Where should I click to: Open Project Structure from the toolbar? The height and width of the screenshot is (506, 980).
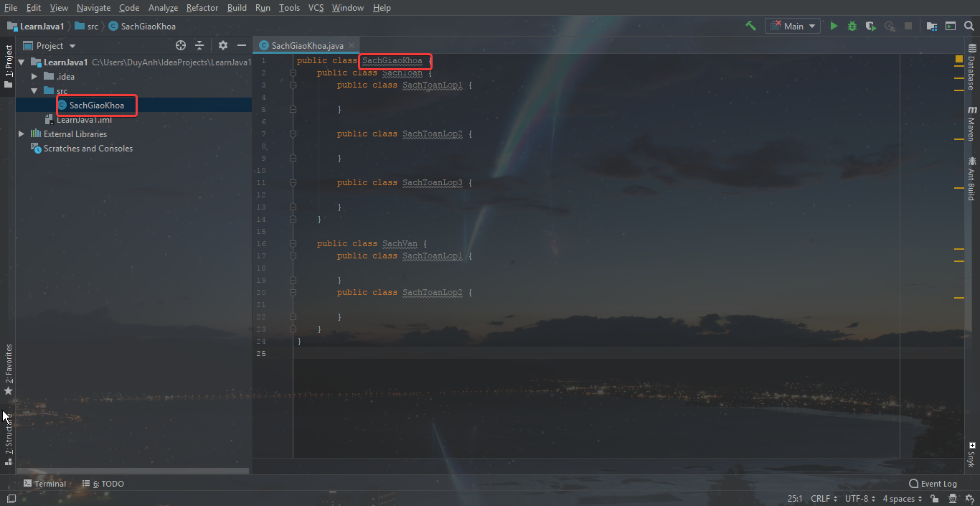click(931, 26)
